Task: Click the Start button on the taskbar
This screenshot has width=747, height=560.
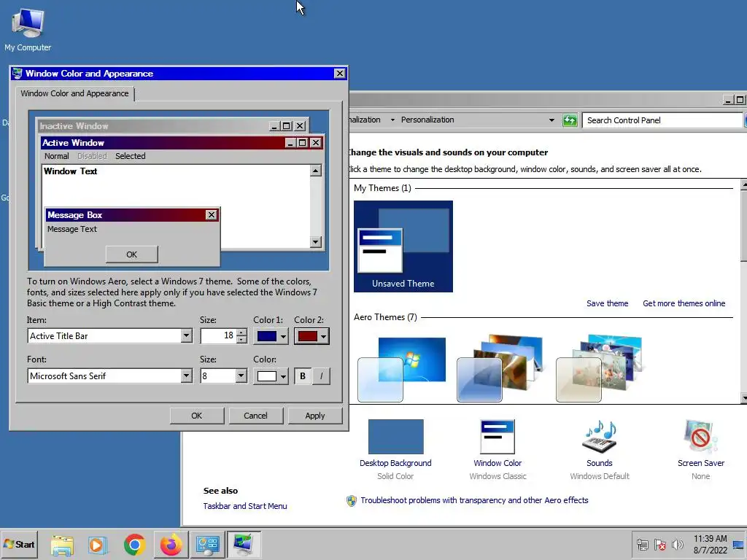Action: click(19, 544)
